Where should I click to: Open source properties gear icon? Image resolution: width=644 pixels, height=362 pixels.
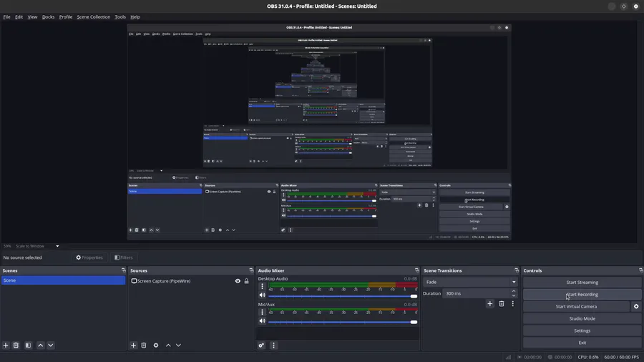point(156,345)
